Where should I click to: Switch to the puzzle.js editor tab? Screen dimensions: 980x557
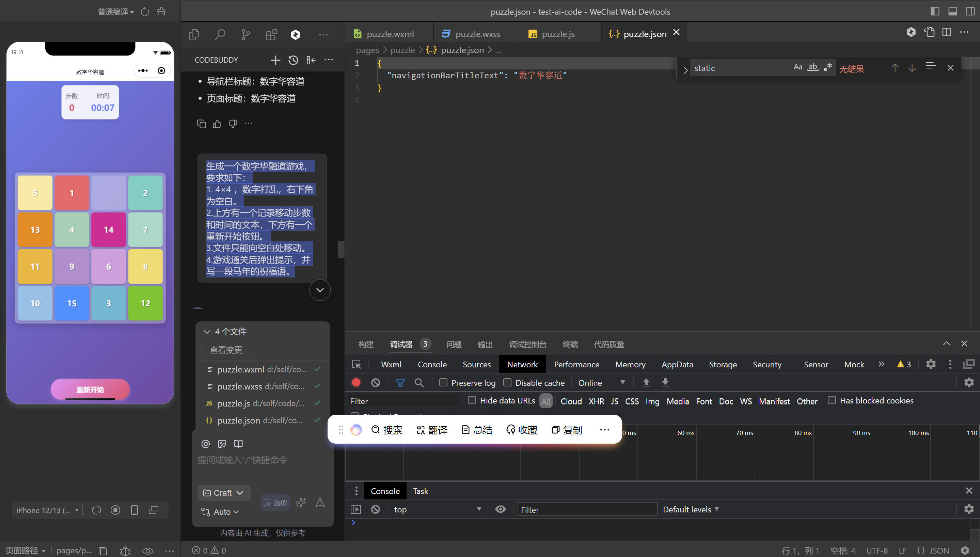[x=558, y=34]
